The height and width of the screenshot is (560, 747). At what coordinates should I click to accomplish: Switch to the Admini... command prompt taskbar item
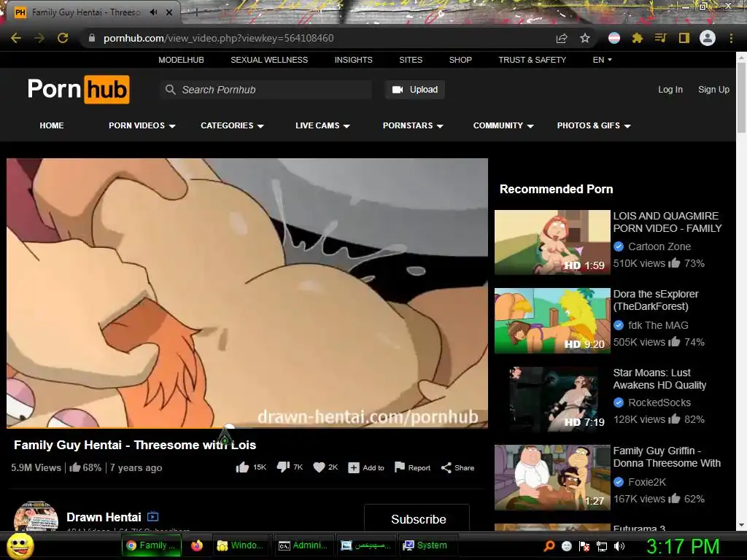point(303,545)
